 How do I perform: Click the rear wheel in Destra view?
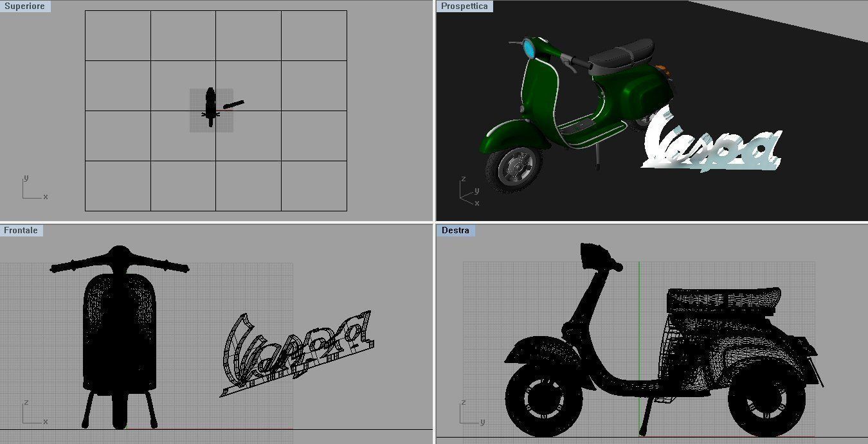[x=766, y=400]
